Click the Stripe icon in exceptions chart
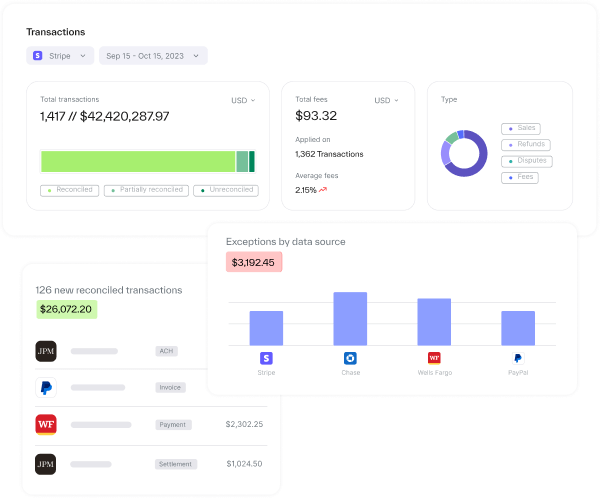Viewport: 600px width, 498px height. click(266, 358)
